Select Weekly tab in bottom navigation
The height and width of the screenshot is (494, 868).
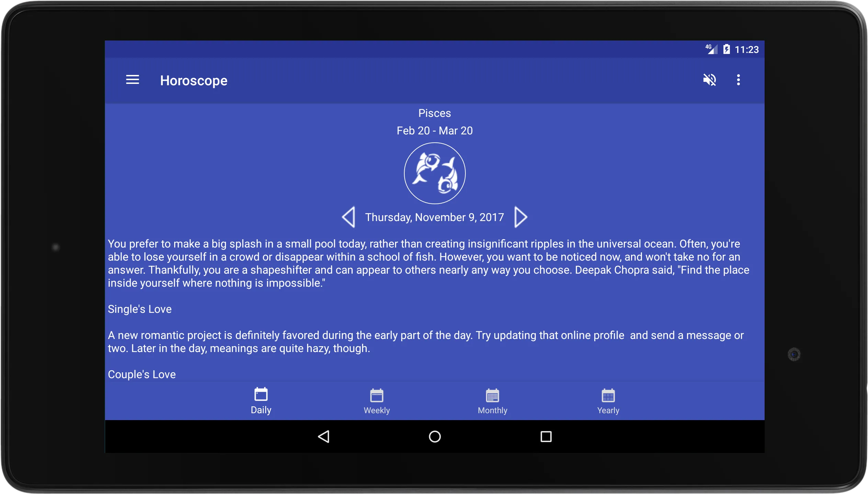(376, 400)
